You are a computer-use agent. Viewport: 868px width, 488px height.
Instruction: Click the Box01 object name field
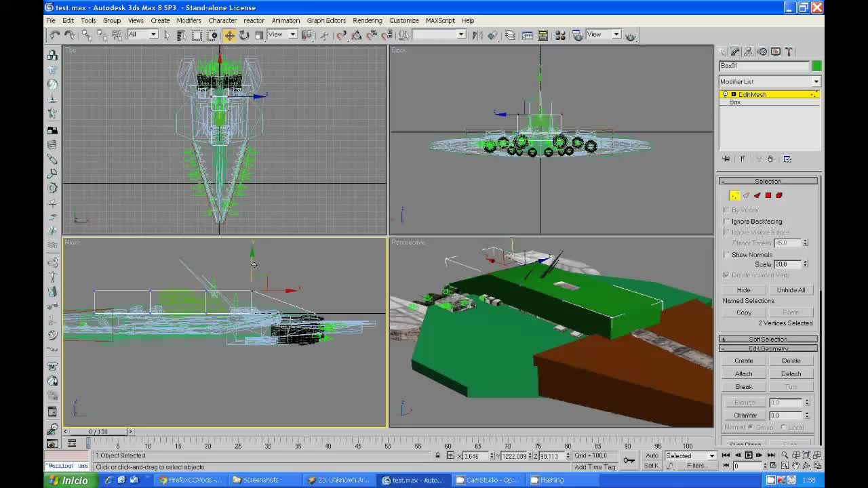click(x=764, y=66)
